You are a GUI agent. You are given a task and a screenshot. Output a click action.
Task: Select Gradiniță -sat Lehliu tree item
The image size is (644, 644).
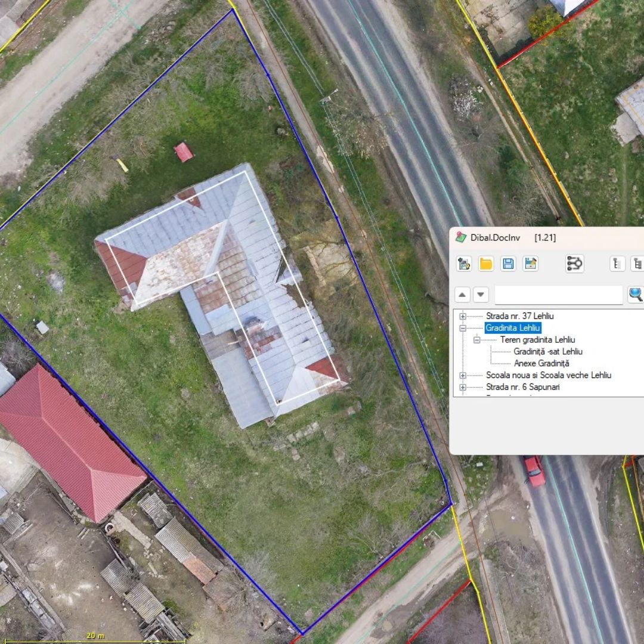[547, 352]
